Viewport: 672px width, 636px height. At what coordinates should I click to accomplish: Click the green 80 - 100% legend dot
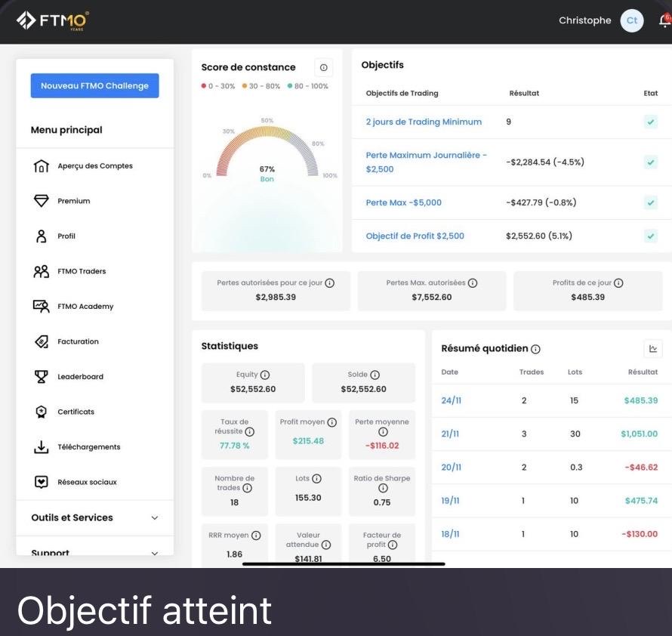pyautogui.click(x=290, y=86)
